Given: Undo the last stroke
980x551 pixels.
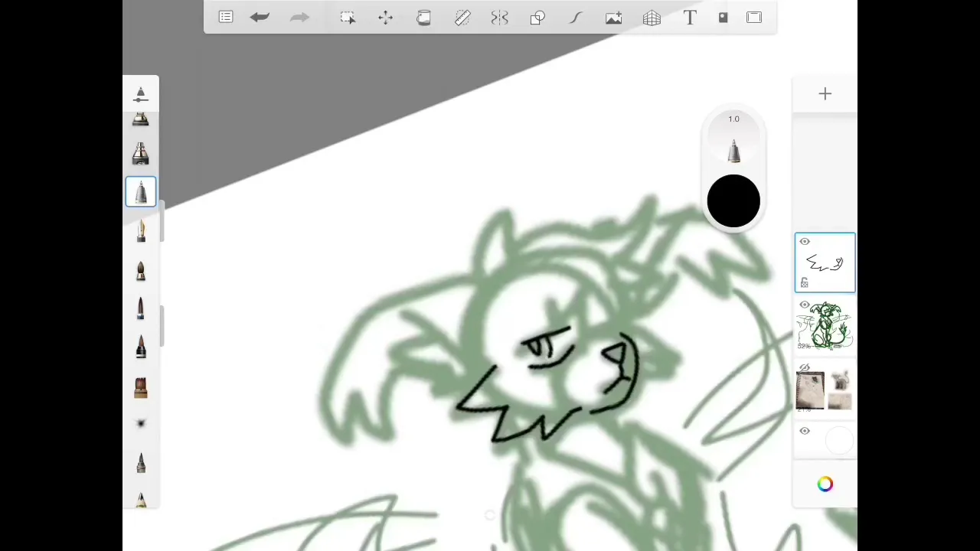Looking at the screenshot, I should click(260, 17).
